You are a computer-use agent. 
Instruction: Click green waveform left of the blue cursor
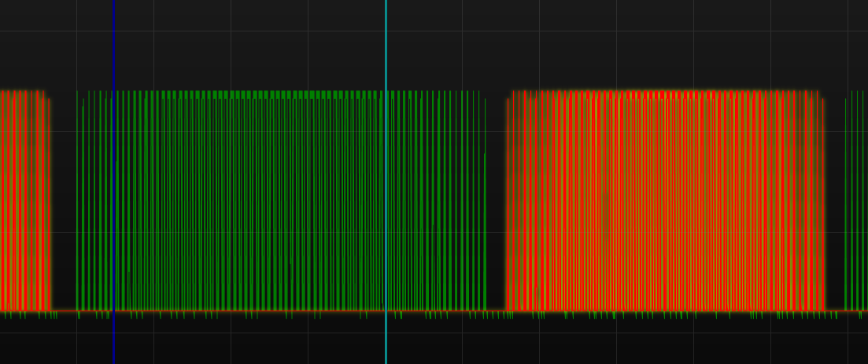coord(94,200)
